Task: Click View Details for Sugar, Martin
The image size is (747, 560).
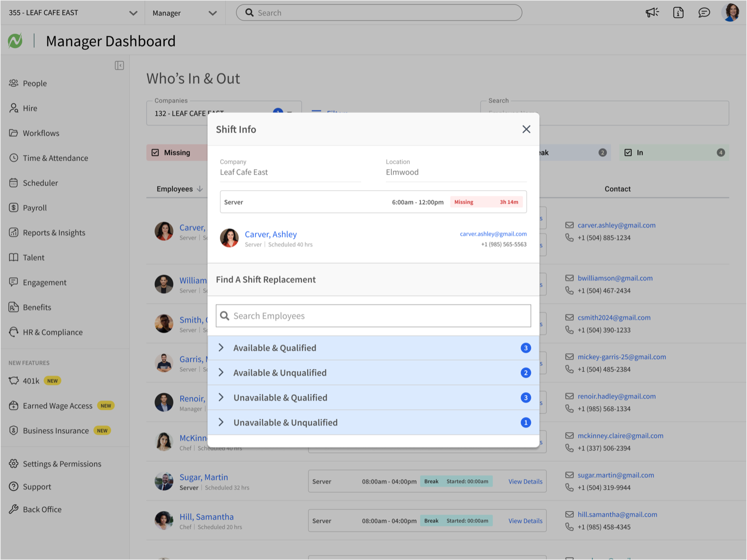Action: click(x=525, y=481)
